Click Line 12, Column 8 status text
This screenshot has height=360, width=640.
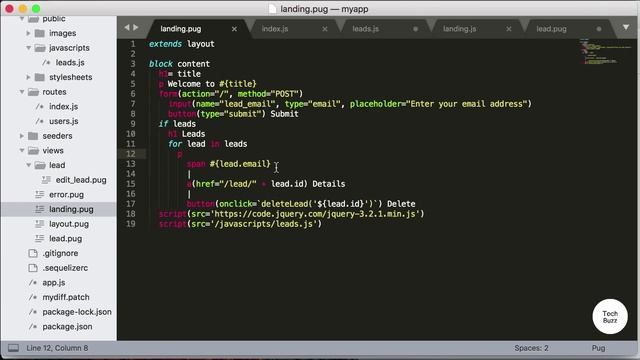click(x=57, y=348)
